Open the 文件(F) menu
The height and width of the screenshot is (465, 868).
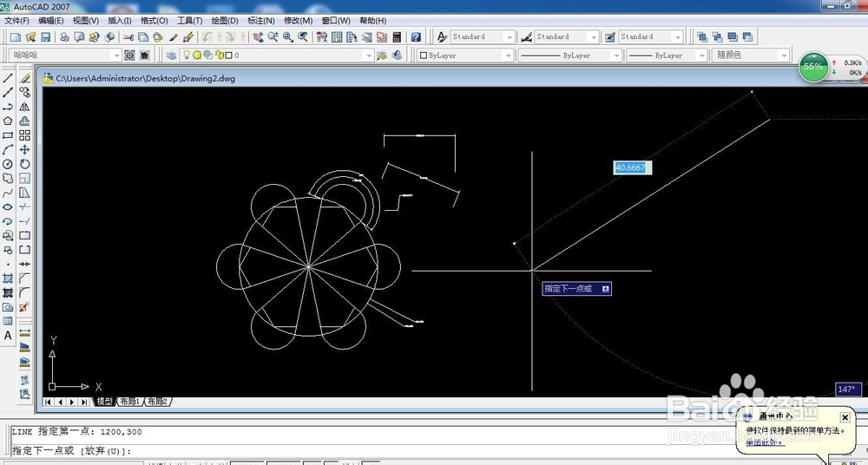point(16,21)
